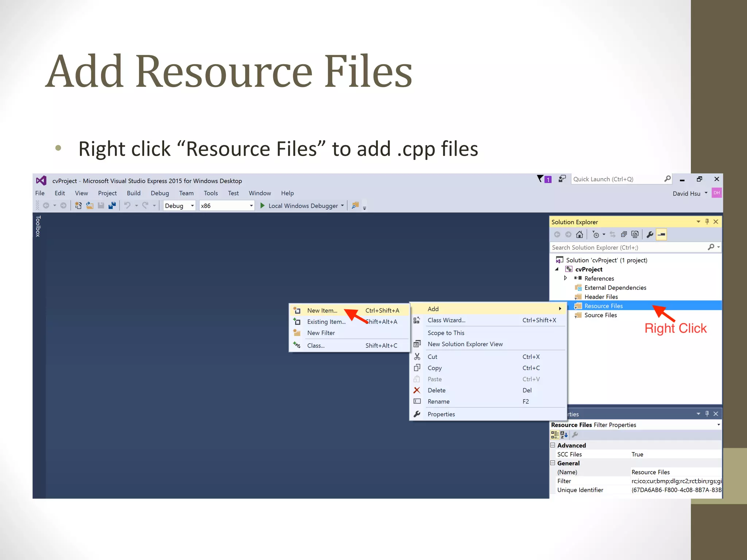Click the Solution Explorer Home icon

579,234
